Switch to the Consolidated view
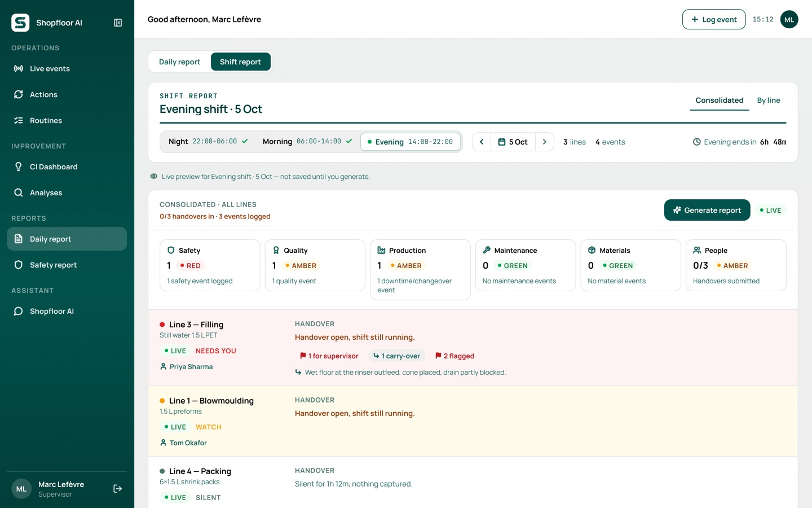 tap(720, 100)
